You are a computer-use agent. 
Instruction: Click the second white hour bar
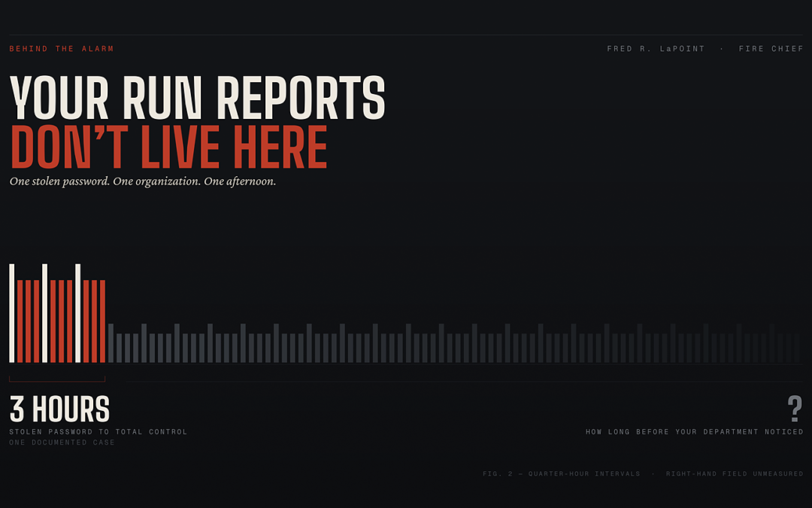tap(45, 313)
